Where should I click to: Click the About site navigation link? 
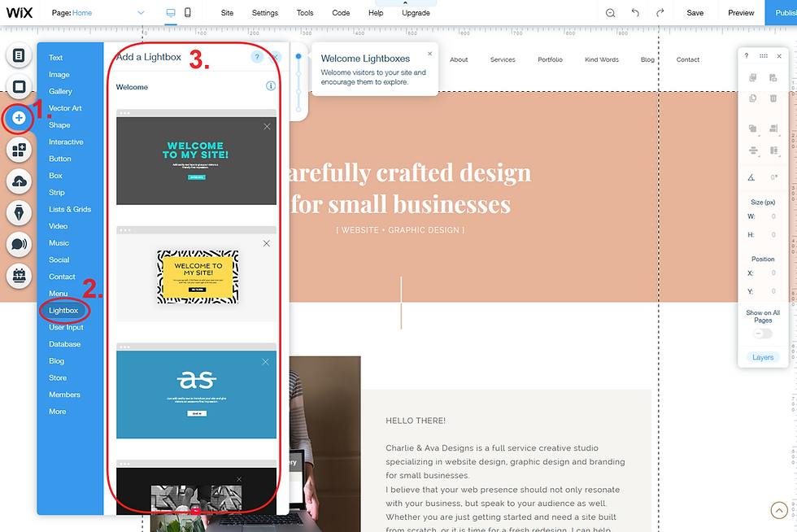[x=459, y=59]
